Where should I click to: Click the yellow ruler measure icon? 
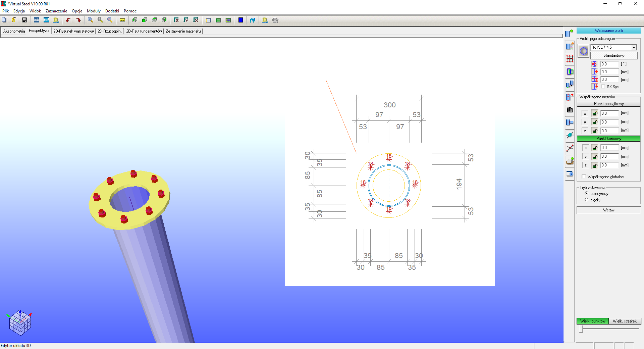point(122,20)
